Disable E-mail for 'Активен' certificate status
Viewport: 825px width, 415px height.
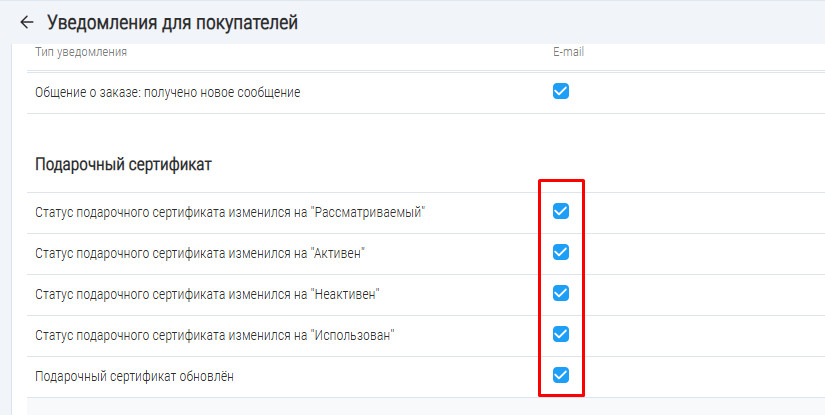click(x=561, y=252)
